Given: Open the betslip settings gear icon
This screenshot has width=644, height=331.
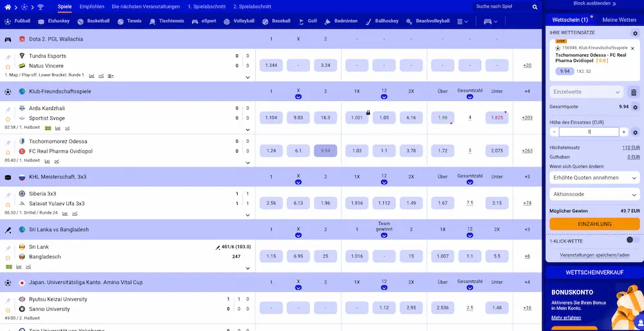Looking at the screenshot, I should [x=635, y=33].
